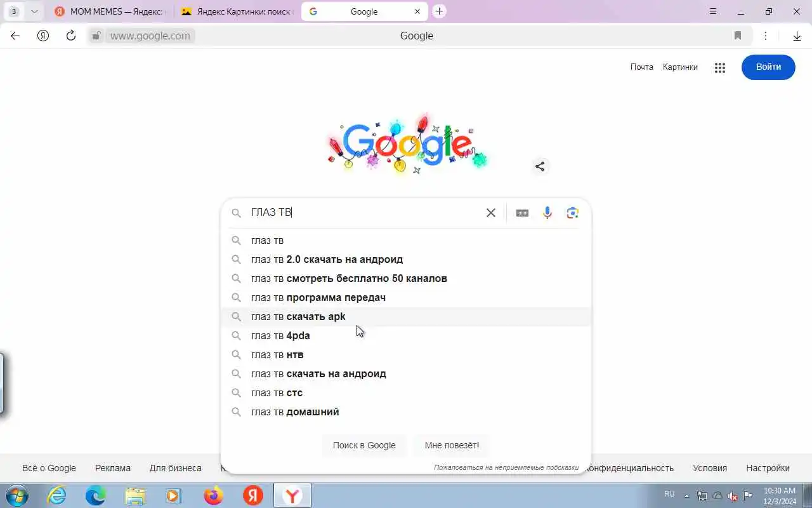
Task: Open the Реклама footer link
Action: pyautogui.click(x=113, y=468)
